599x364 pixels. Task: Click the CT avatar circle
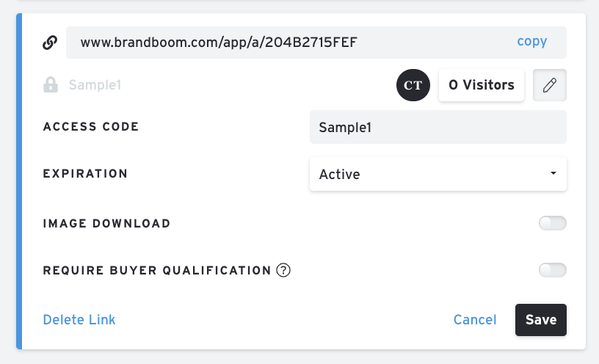pos(413,85)
